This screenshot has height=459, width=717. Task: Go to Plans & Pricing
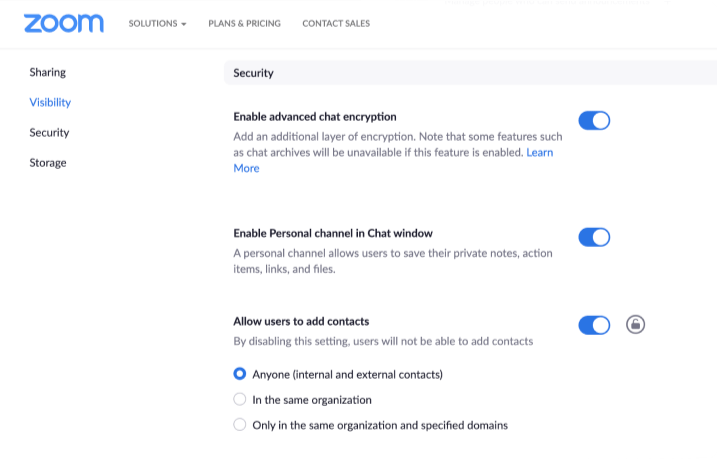pyautogui.click(x=244, y=23)
